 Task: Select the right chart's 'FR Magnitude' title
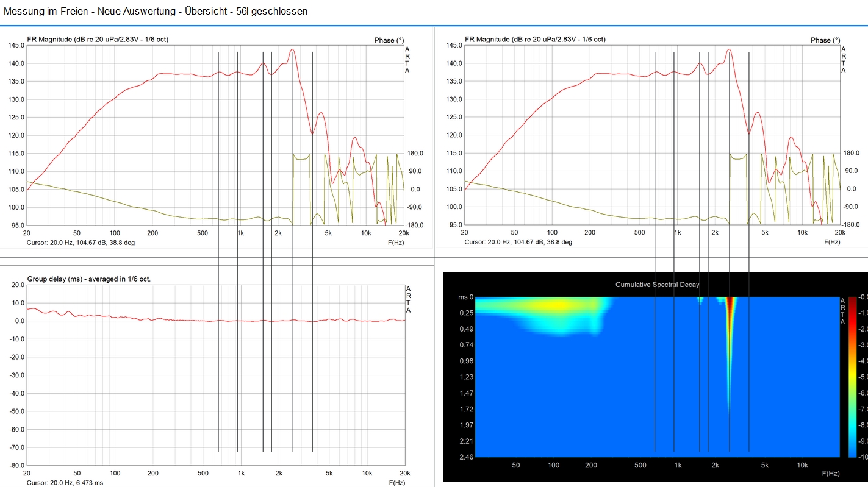[x=535, y=40]
